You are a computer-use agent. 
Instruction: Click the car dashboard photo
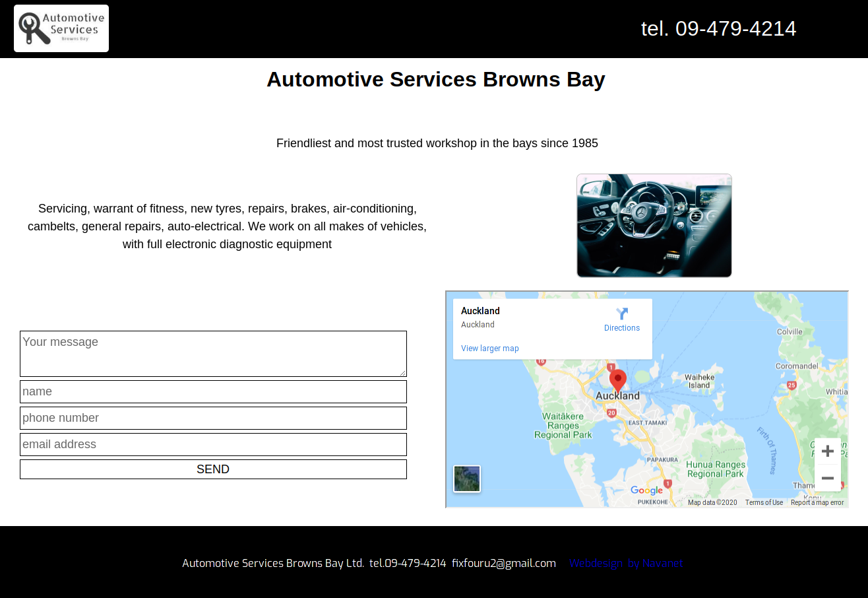654,225
